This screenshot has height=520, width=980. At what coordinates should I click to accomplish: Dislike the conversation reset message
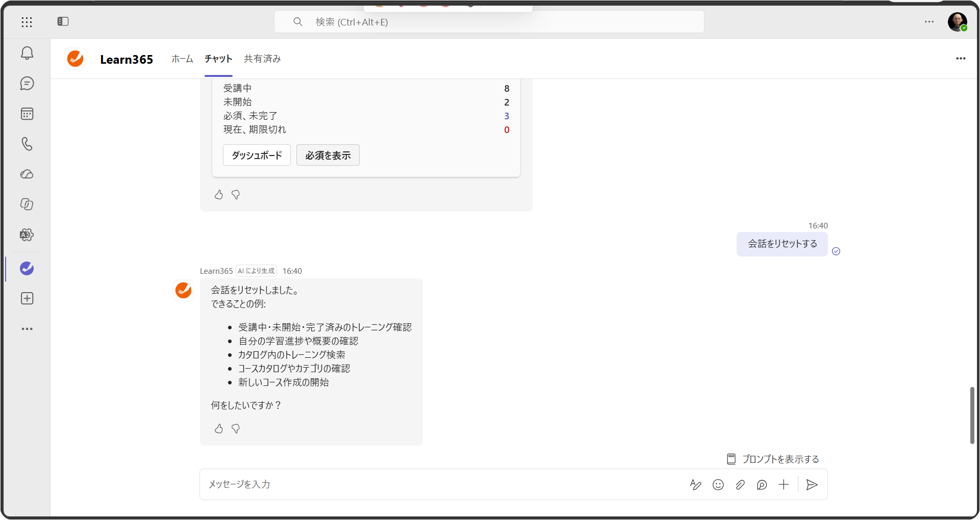(x=236, y=429)
